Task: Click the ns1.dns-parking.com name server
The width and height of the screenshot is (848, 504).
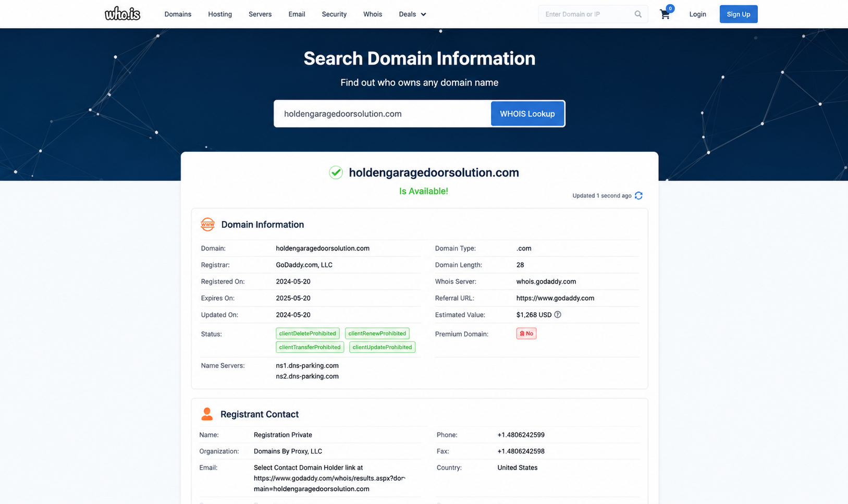Action: (307, 365)
